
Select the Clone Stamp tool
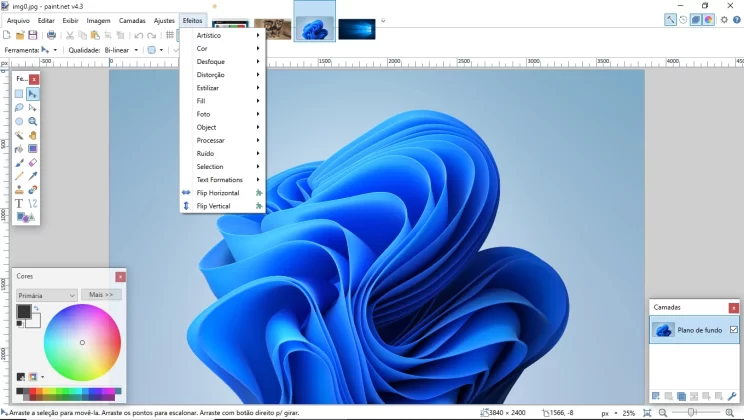point(19,190)
